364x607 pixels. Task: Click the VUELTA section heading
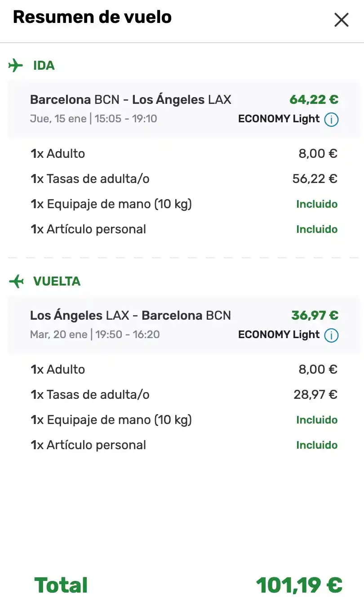(57, 281)
